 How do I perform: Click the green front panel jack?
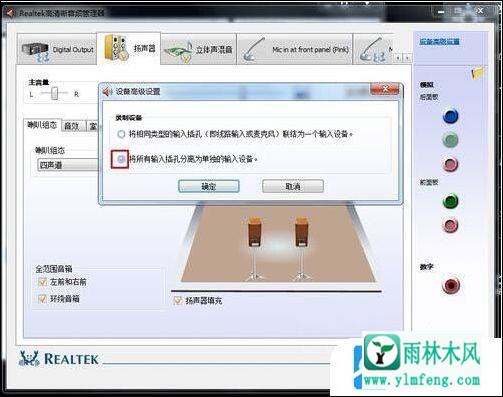pyautogui.click(x=450, y=201)
